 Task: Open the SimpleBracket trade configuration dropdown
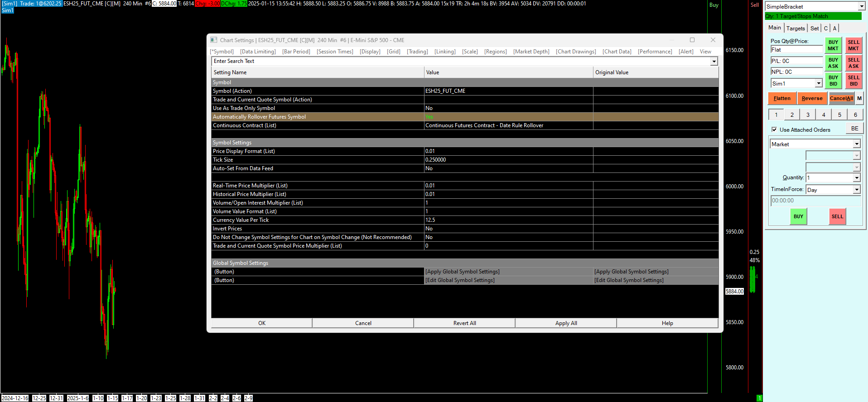pyautogui.click(x=861, y=7)
